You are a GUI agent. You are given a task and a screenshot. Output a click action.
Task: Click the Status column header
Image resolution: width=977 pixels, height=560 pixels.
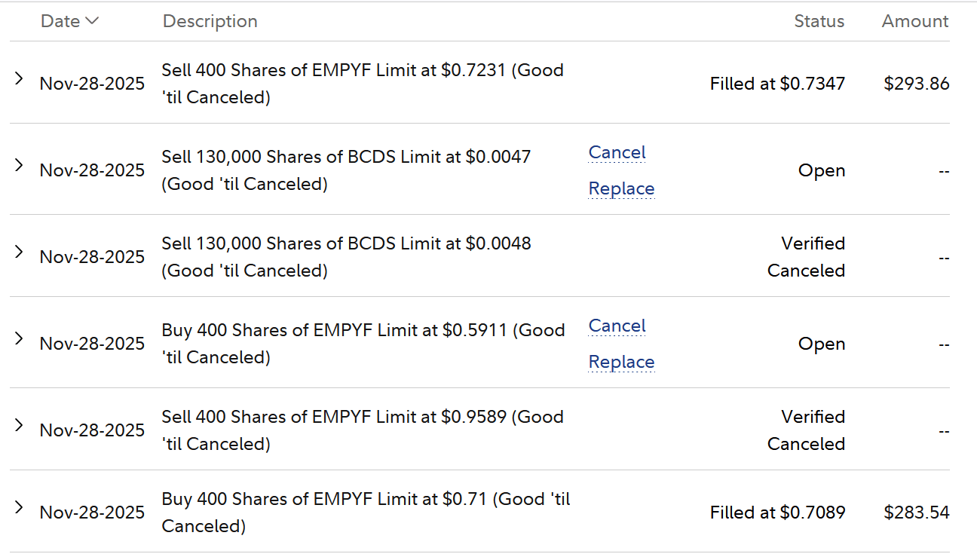point(819,21)
